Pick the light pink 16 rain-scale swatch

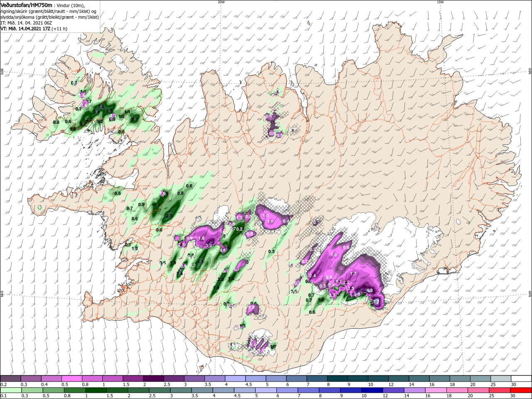436,390
